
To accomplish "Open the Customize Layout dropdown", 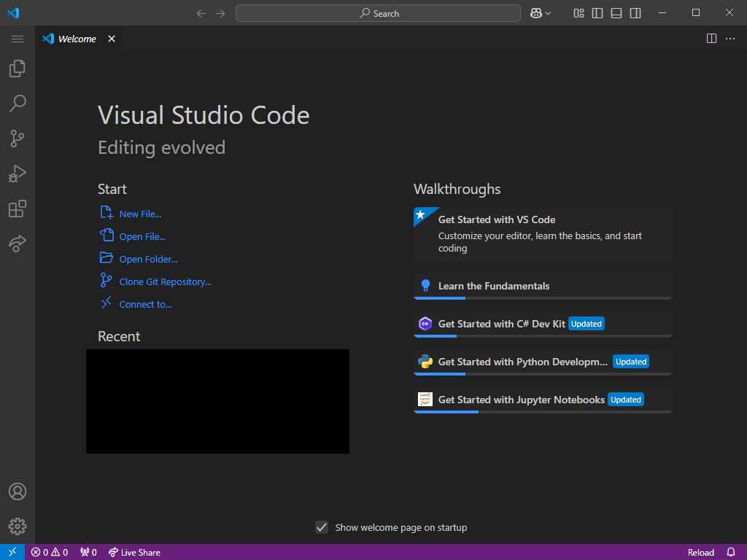I will (x=578, y=12).
